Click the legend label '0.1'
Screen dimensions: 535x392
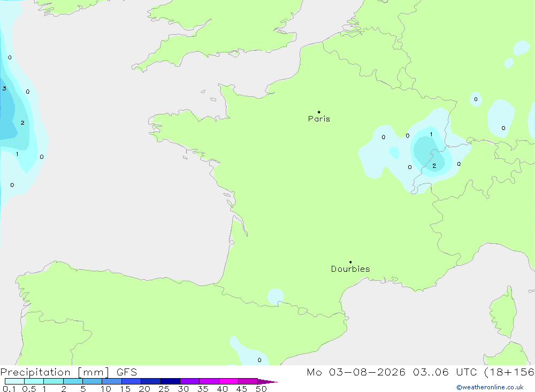pos(9,389)
